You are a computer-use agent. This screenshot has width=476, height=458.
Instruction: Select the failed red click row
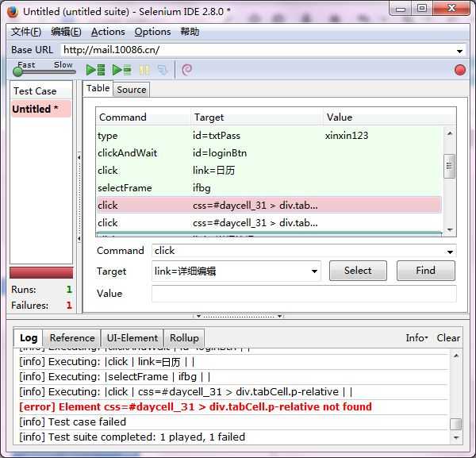tap(269, 206)
